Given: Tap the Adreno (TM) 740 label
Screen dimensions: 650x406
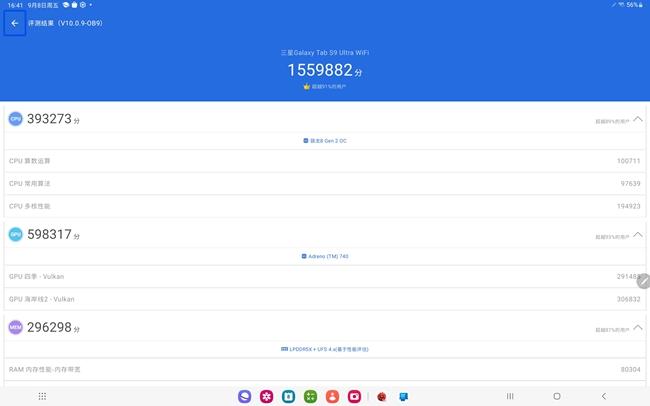Looking at the screenshot, I should [x=328, y=256].
